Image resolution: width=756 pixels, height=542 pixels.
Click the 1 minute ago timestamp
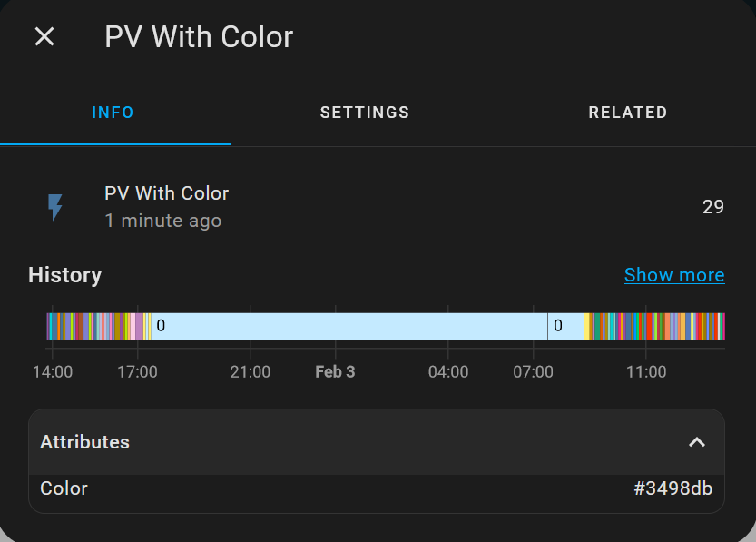pyautogui.click(x=162, y=221)
